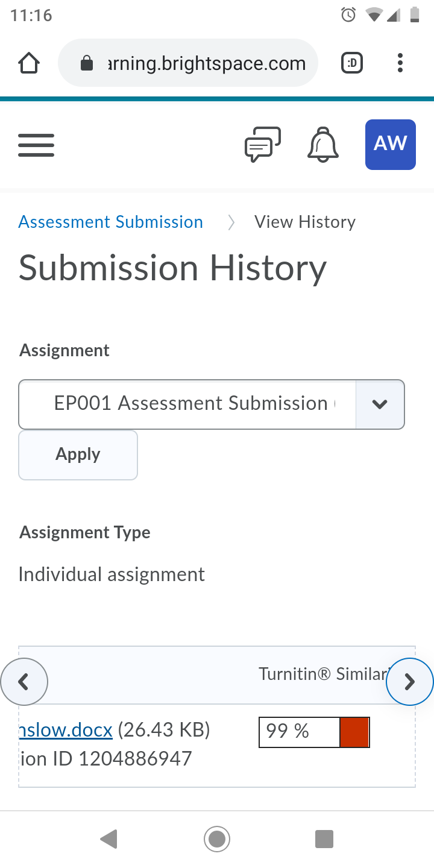Go to Assessment Submission breadcrumb link
Screen dimensions: 434x868
(111, 222)
